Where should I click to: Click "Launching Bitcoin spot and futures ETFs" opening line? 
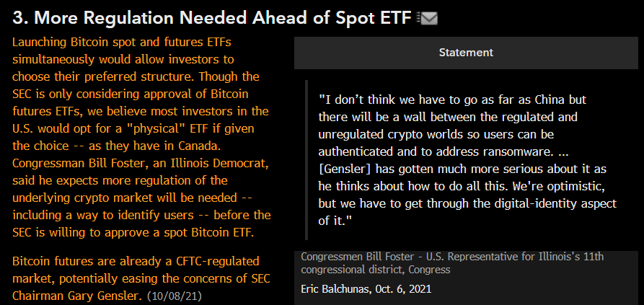(120, 43)
